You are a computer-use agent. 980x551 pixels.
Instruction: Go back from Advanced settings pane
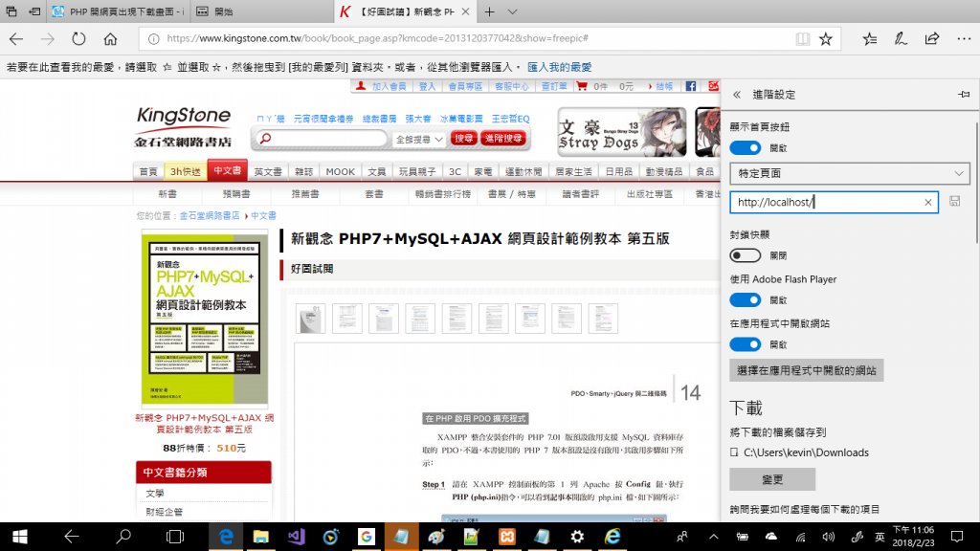pyautogui.click(x=737, y=95)
